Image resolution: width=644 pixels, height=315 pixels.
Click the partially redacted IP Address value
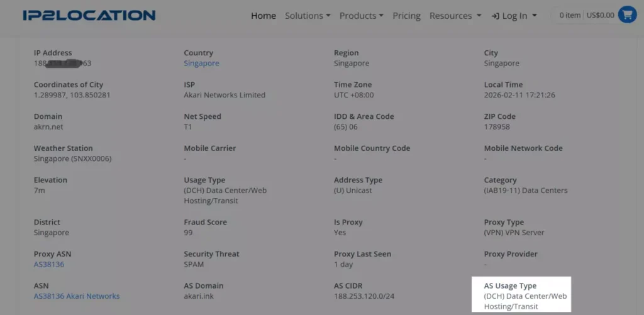pyautogui.click(x=63, y=64)
